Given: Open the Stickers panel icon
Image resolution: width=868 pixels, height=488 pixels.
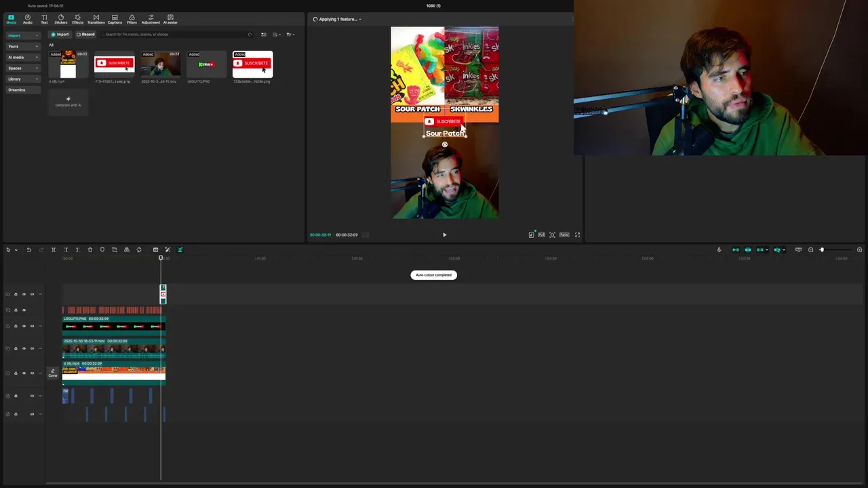Looking at the screenshot, I should (x=61, y=19).
